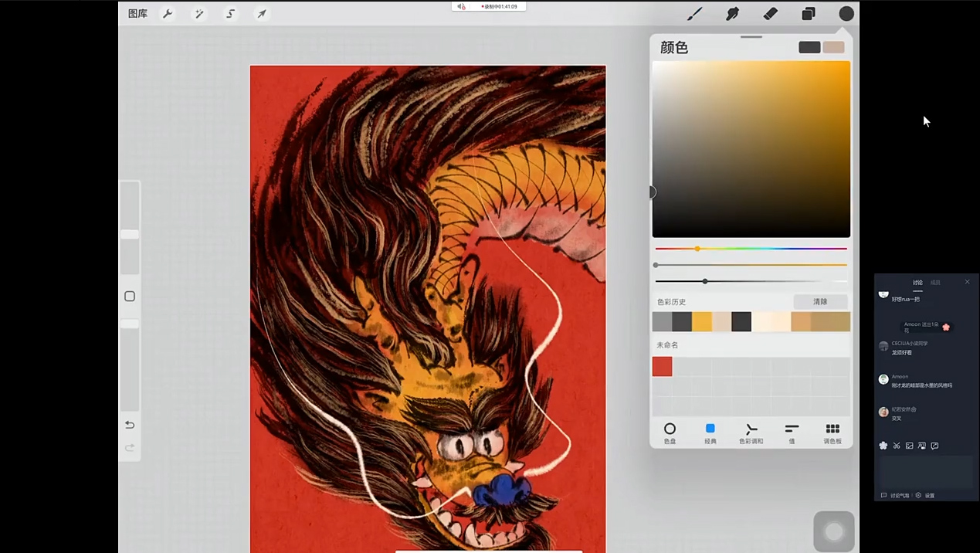Open the 成员 members tab
The width and height of the screenshot is (980, 553).
(x=935, y=283)
